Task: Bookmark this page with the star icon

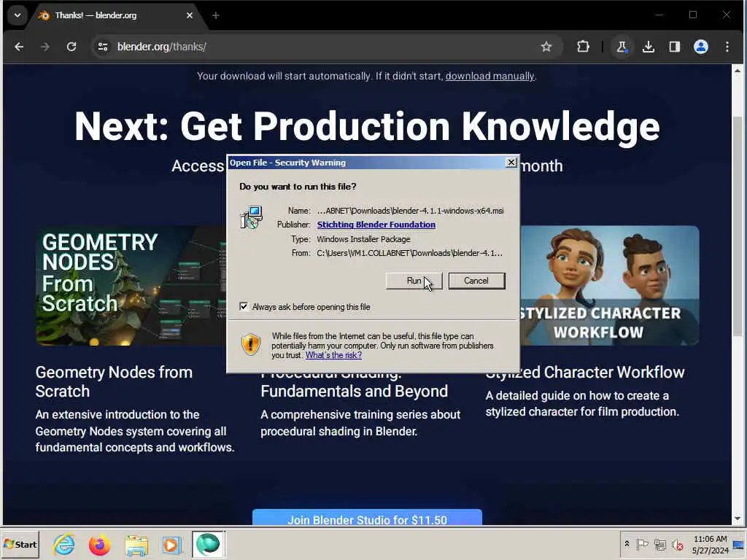Action: click(x=546, y=47)
